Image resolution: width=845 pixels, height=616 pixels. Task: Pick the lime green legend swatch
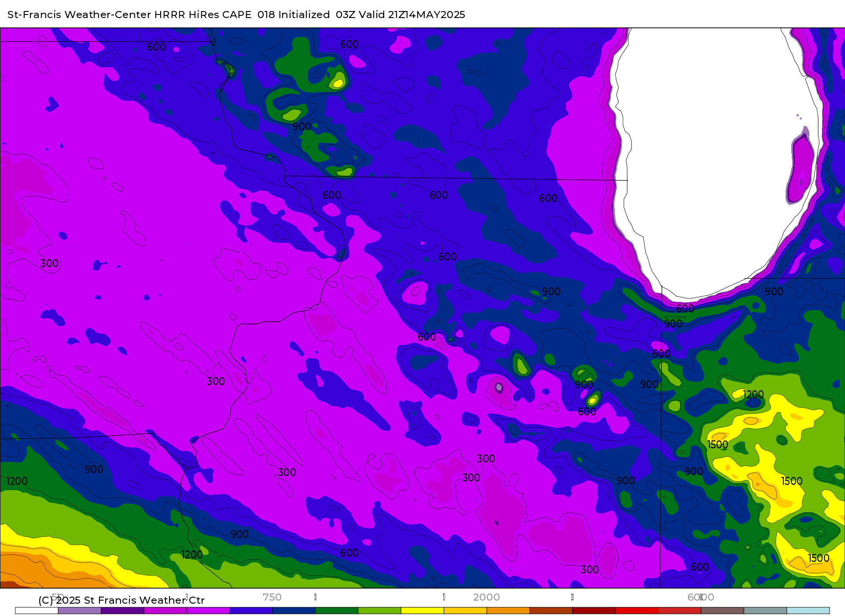pos(380,611)
